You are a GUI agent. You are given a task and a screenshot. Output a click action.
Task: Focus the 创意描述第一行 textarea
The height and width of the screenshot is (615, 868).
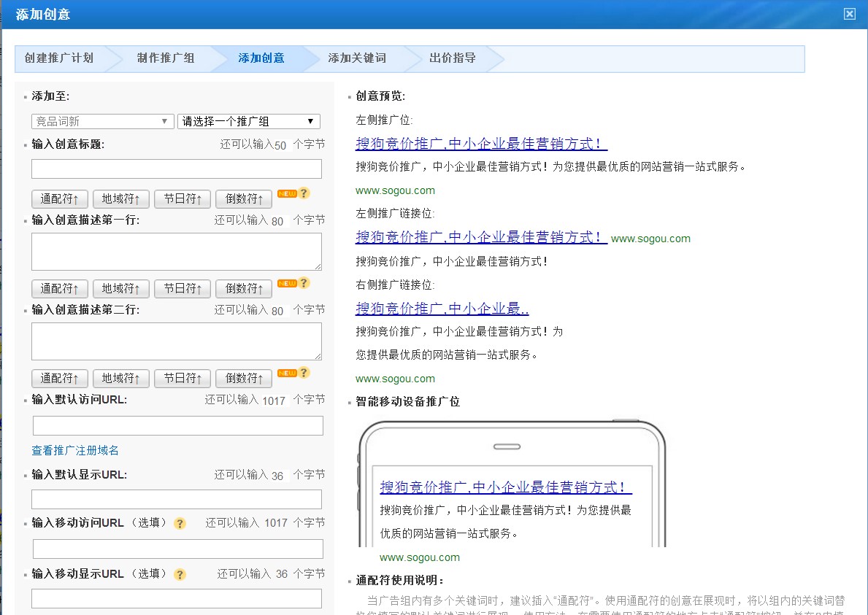point(177,252)
